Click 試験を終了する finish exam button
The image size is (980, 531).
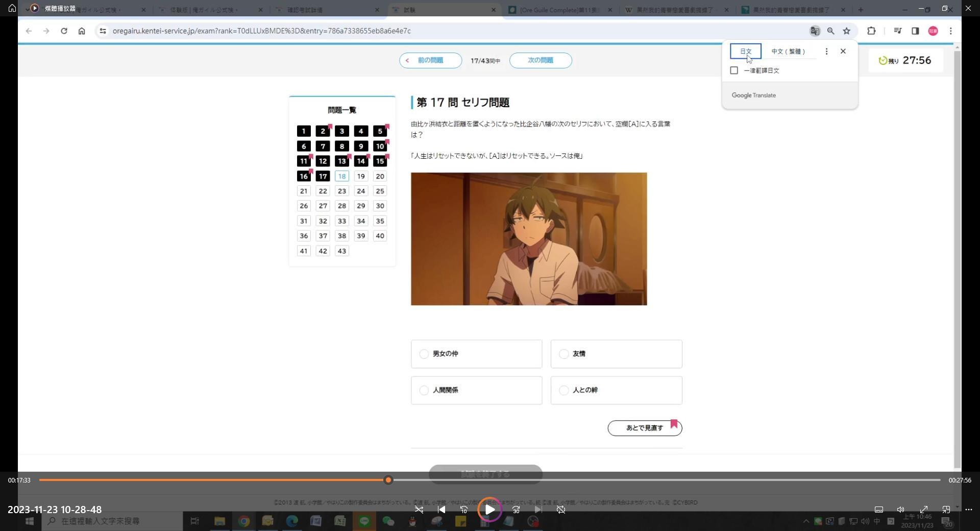click(x=485, y=474)
